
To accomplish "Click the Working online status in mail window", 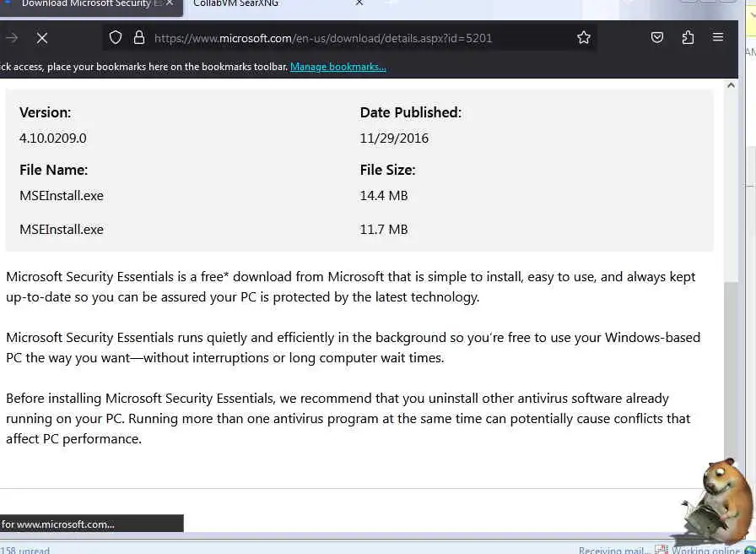I will click(705, 550).
